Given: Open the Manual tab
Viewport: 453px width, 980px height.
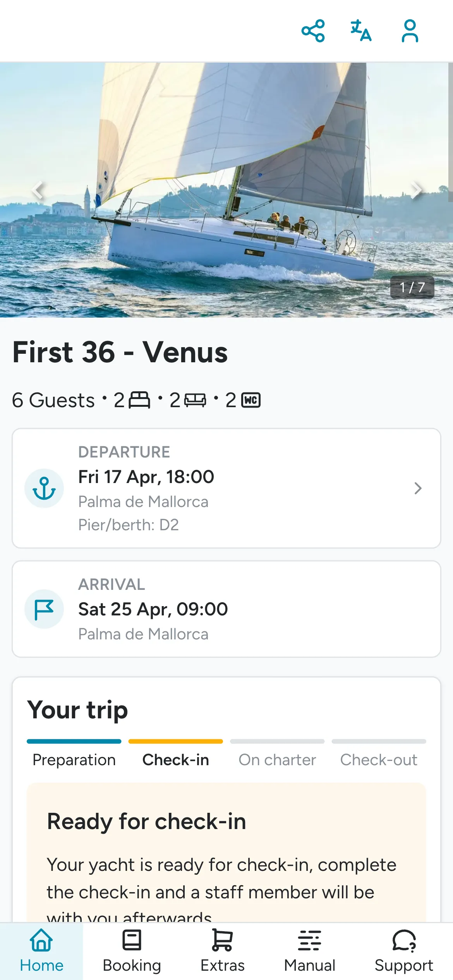Looking at the screenshot, I should coord(310,951).
